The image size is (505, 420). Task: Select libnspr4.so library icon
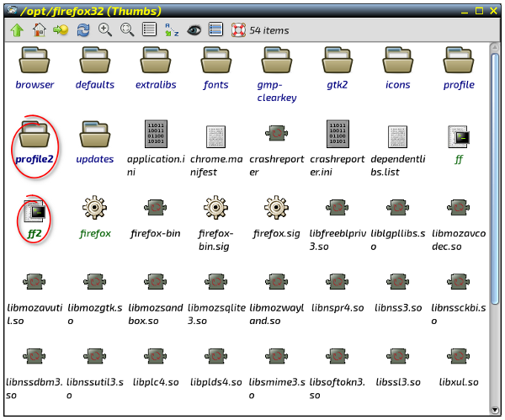338,282
